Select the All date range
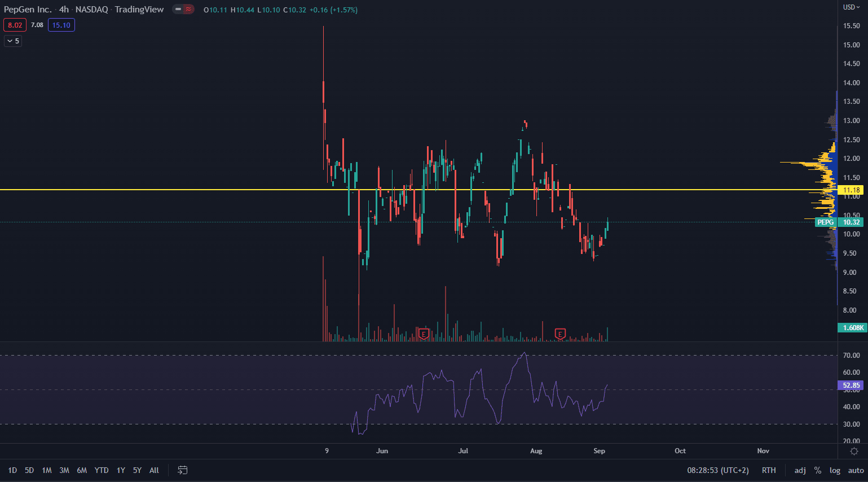The height and width of the screenshot is (482, 868). 154,470
